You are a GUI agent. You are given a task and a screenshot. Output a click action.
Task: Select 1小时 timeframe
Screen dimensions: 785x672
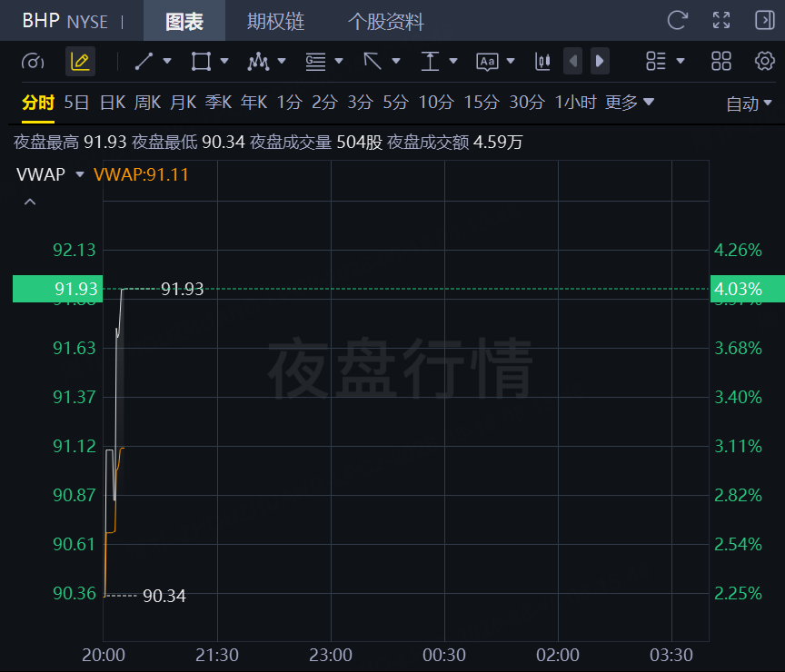[576, 103]
